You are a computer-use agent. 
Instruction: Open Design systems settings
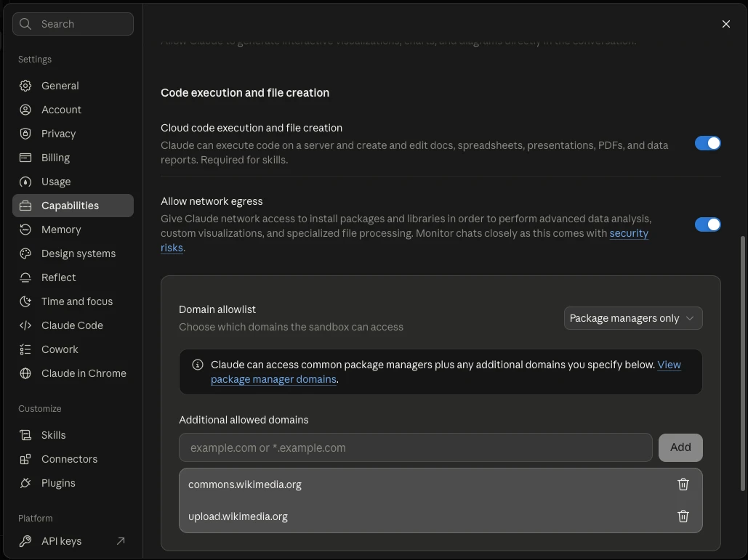point(73,253)
